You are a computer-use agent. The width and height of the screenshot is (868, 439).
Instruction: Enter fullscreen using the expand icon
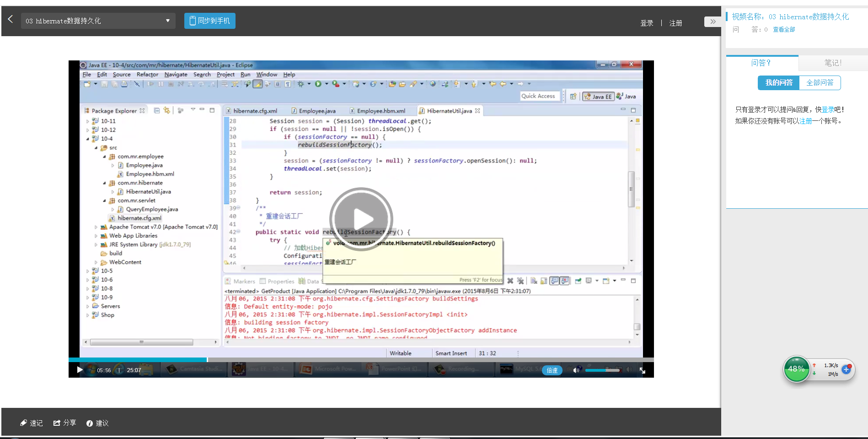[x=643, y=370]
